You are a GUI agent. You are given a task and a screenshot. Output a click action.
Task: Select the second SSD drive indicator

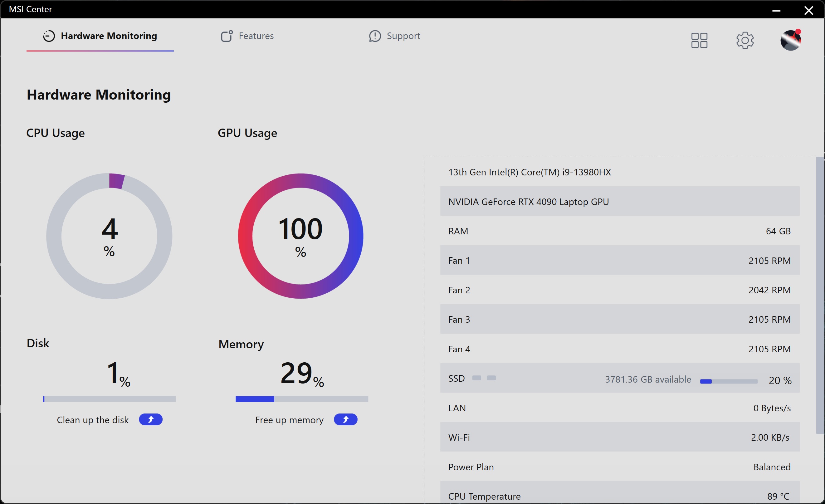pos(491,378)
